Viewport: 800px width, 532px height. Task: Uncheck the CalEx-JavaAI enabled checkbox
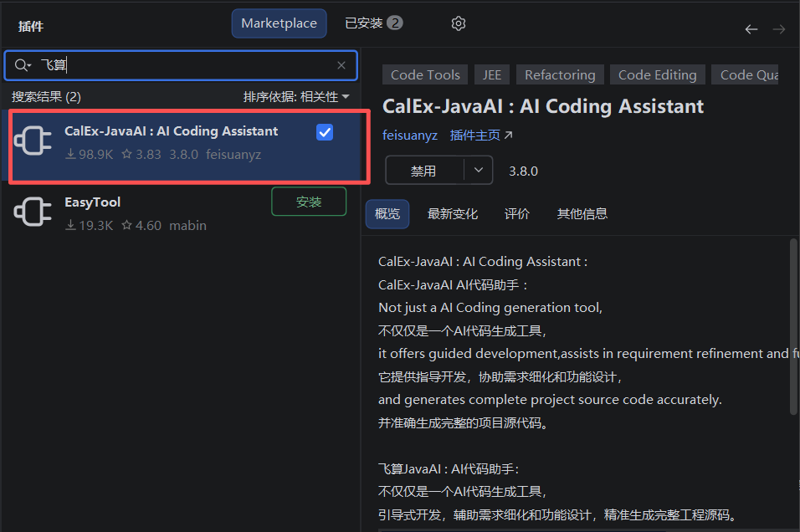coord(325,132)
